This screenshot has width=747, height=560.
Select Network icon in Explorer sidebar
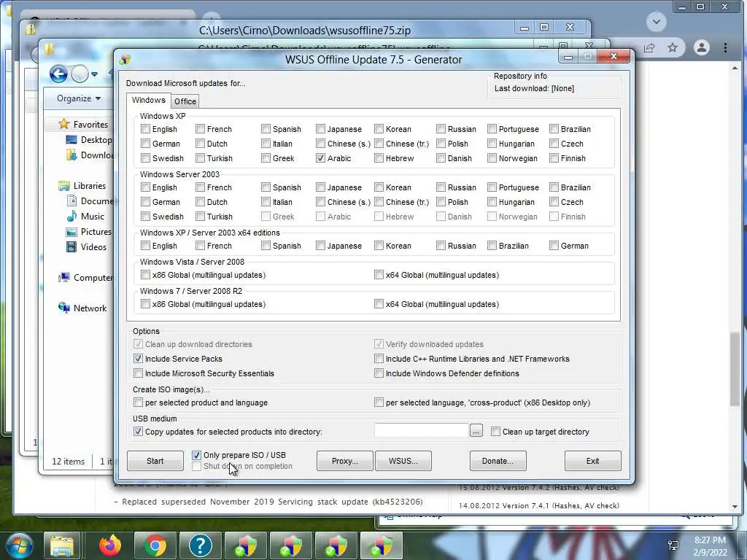(64, 308)
